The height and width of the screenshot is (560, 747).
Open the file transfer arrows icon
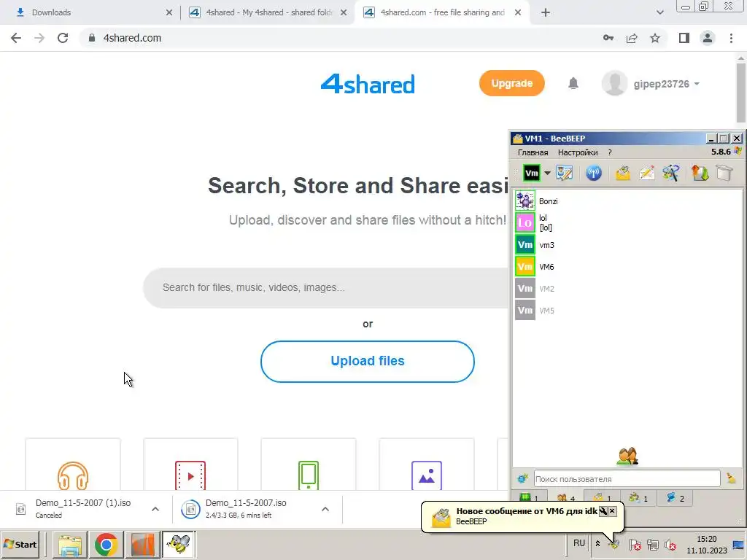[700, 173]
